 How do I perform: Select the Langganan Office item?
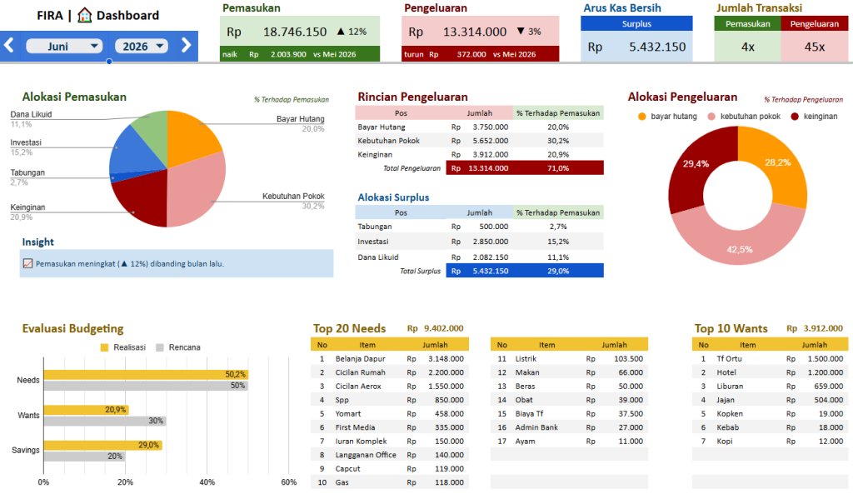(x=366, y=455)
